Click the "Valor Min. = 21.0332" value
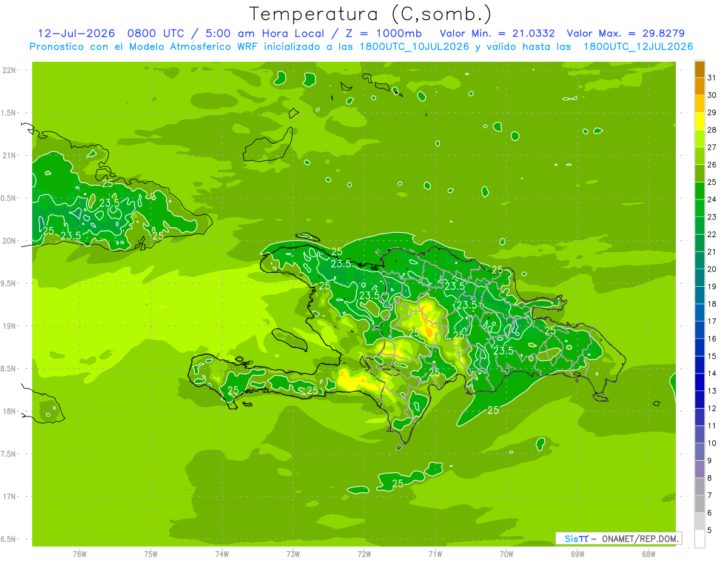This screenshot has height=562, width=728. (497, 33)
